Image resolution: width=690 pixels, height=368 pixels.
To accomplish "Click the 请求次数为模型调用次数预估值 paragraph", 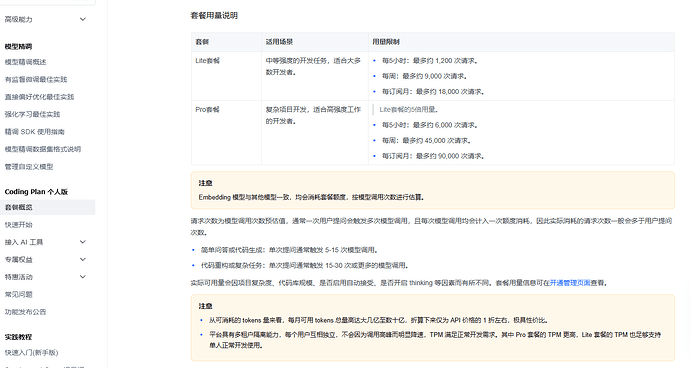I will tap(431, 226).
